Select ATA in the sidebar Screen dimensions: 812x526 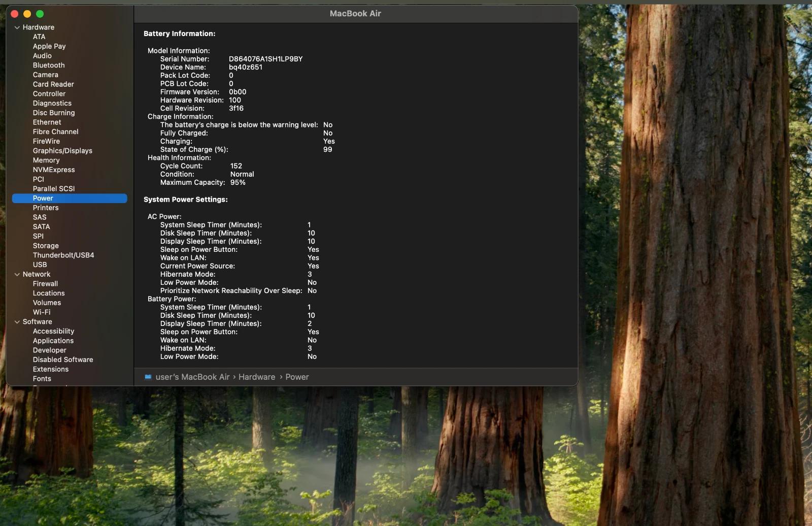tap(39, 37)
